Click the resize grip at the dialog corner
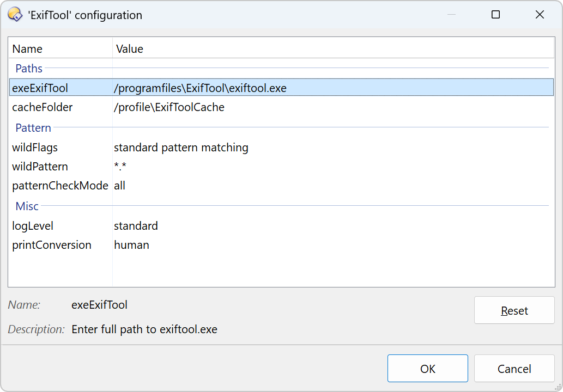563x392 pixels. pos(558,387)
